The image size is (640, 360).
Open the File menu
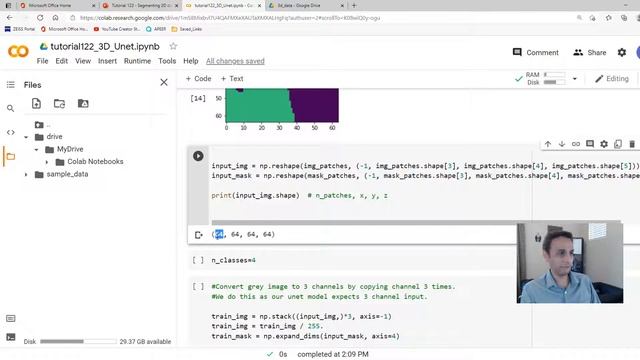[42, 61]
